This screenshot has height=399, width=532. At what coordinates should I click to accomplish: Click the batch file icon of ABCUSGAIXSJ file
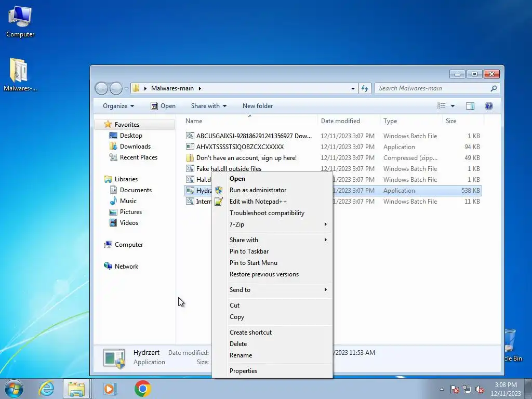pos(190,136)
